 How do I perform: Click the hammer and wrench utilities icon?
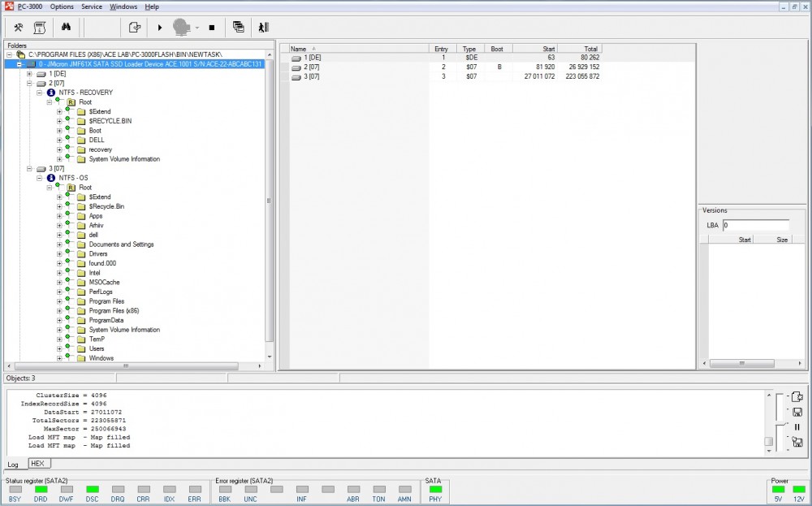click(x=18, y=27)
